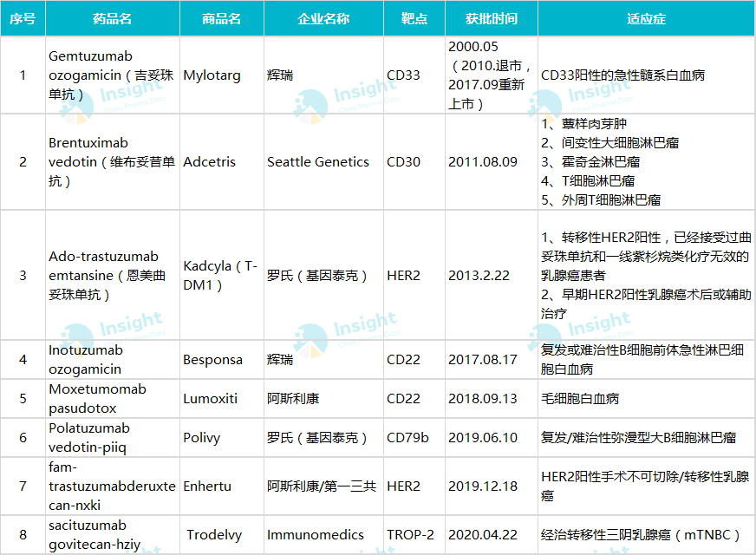Click the 罗氏(基因泰克) cell for Kadcyla
The image size is (756, 555).
coord(323,275)
